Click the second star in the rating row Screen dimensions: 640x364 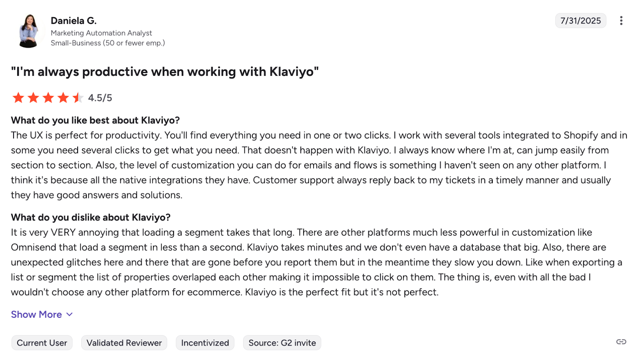[x=33, y=97]
